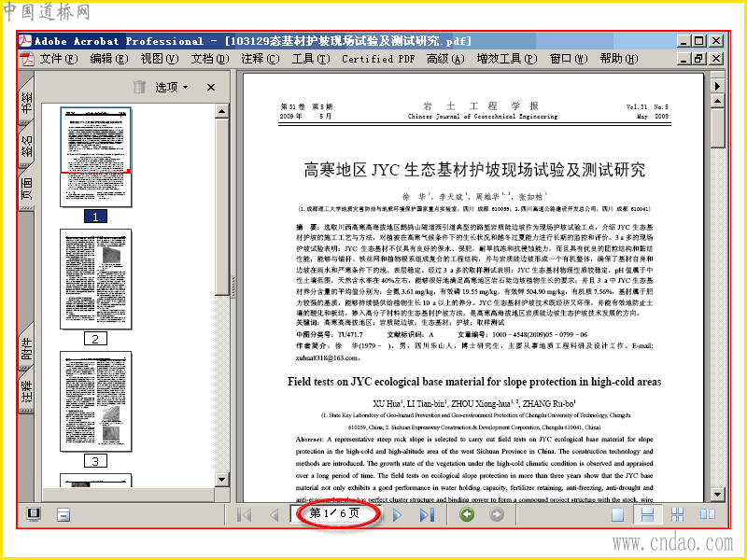Close the pages navigation panel
The image size is (747, 560).
(x=211, y=87)
